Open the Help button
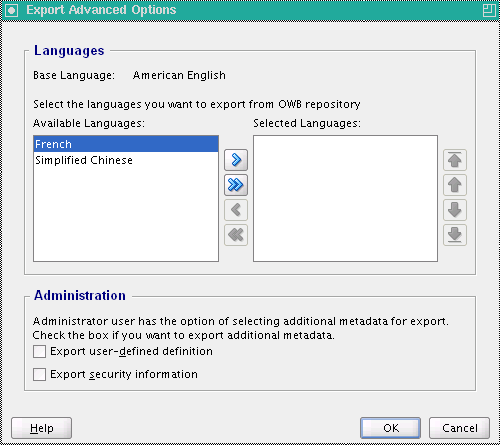The width and height of the screenshot is (500, 445). point(41,428)
